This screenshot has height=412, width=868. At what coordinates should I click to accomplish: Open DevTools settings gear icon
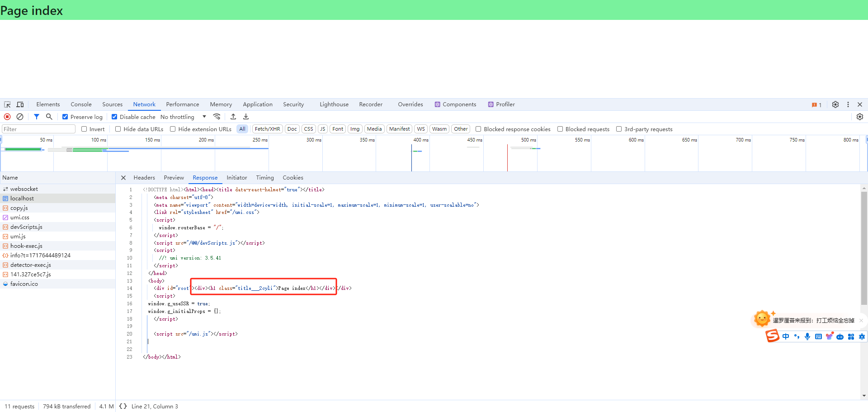(x=835, y=104)
